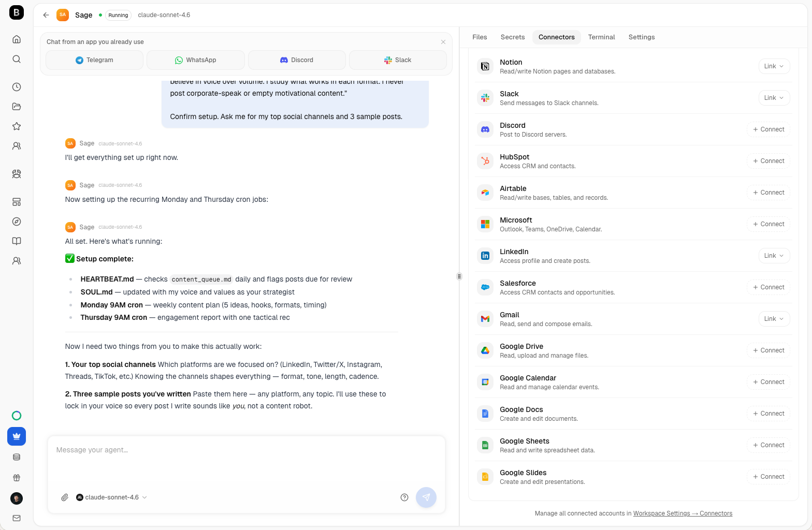The height and width of the screenshot is (530, 812).
Task: Click the green circle icon in sidebar
Action: pyautogui.click(x=17, y=416)
